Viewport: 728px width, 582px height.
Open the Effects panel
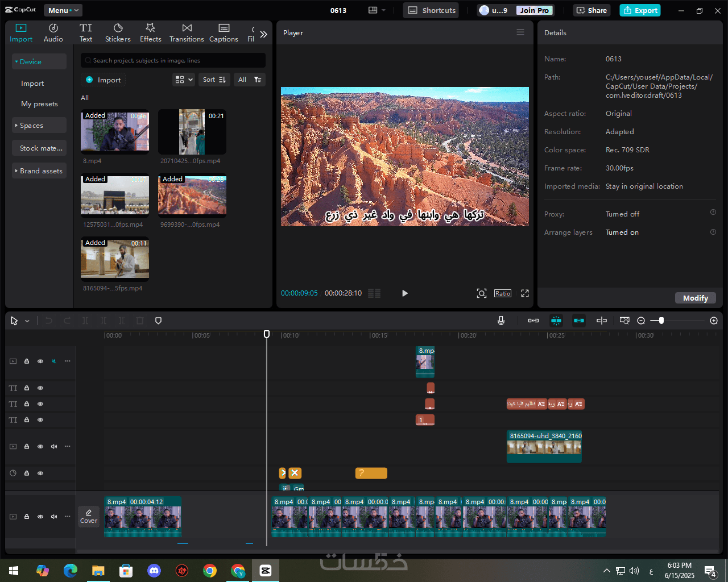pos(151,33)
